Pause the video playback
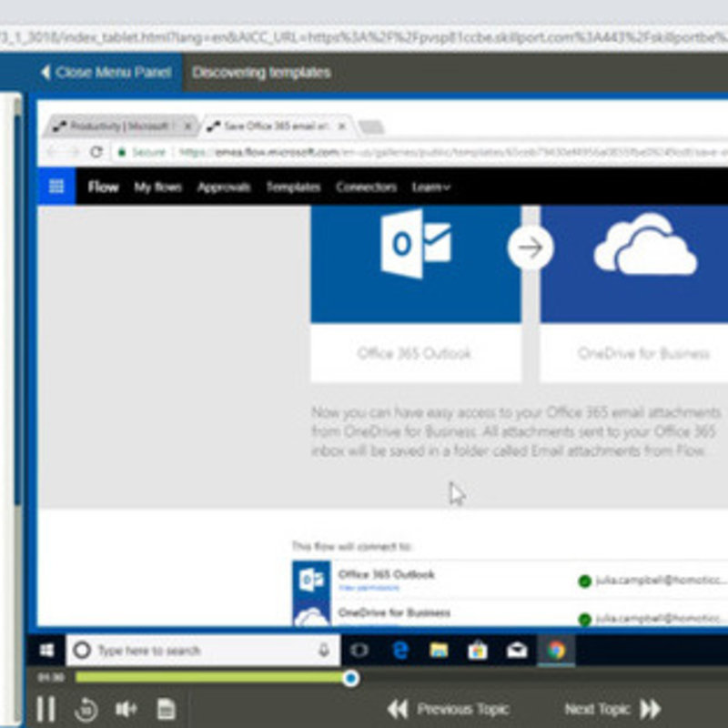This screenshot has width=728, height=728. (x=46, y=709)
